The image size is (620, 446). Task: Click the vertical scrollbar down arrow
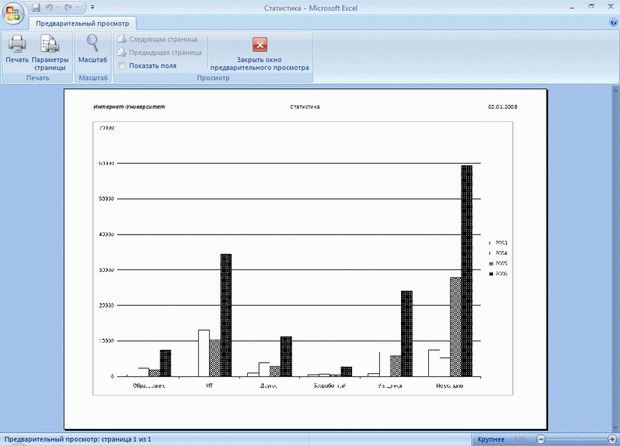pos(614,427)
